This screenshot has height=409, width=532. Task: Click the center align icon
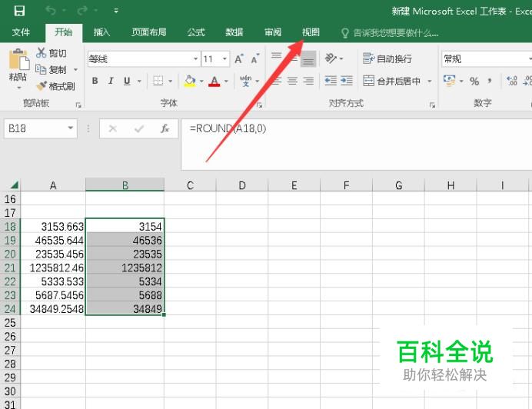[292, 81]
